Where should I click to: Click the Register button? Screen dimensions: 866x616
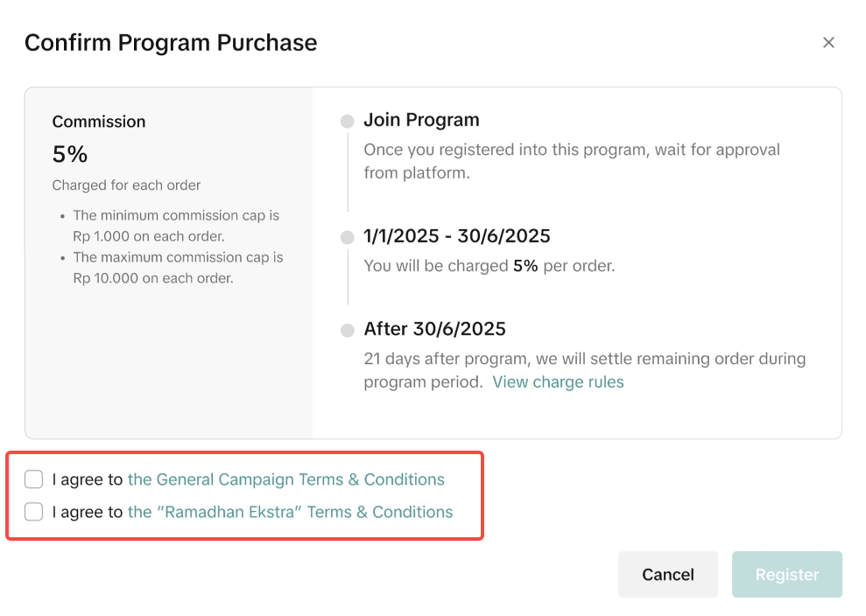[x=786, y=575]
